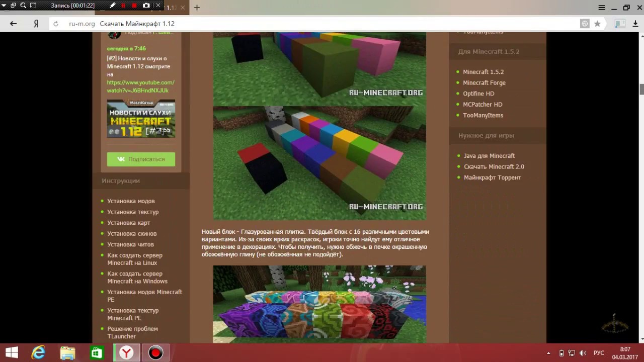Play the Minecraft 1.12 news video thumbnail

point(141,119)
